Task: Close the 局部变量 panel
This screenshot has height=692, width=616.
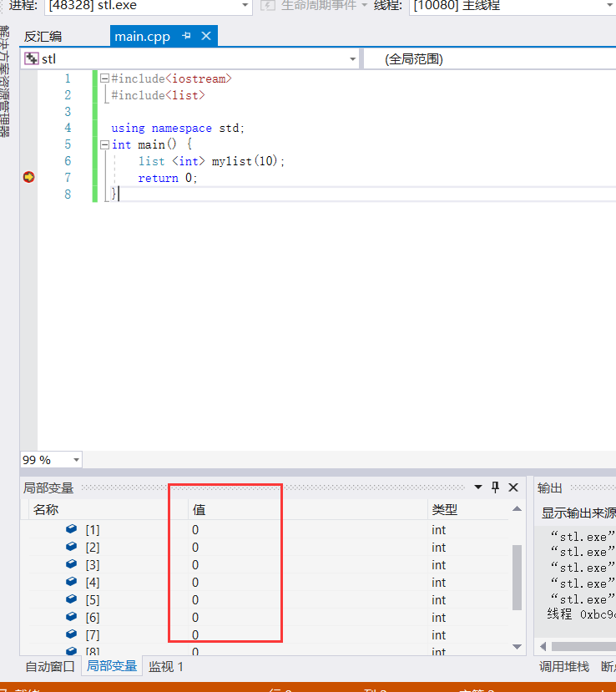Action: coord(513,487)
